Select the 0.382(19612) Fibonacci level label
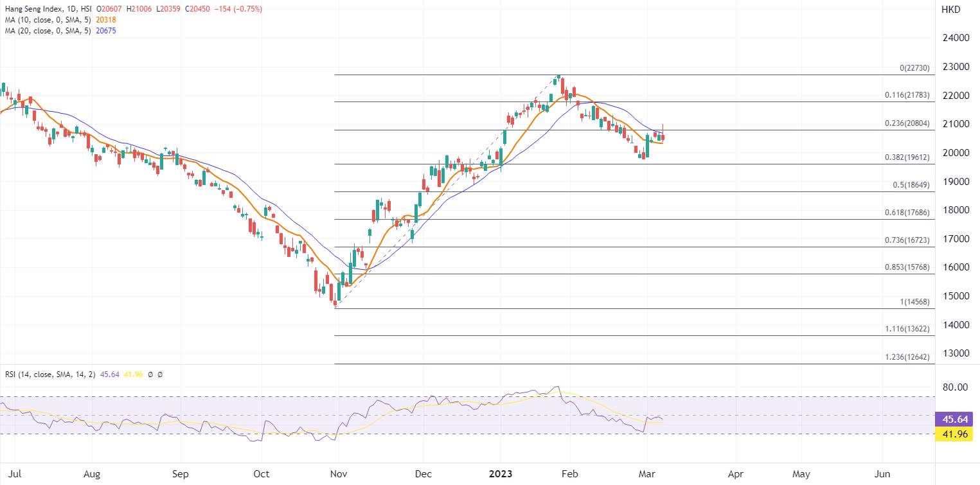 coord(907,157)
